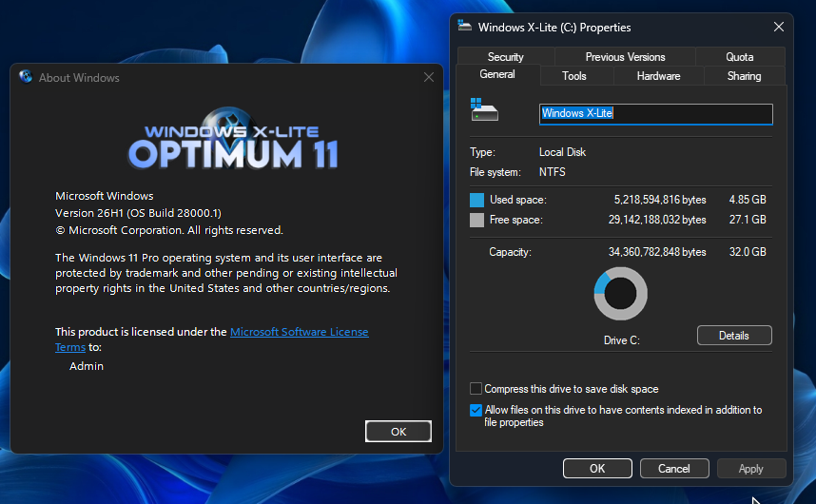The width and height of the screenshot is (816, 504).
Task: Click the Used space: label
Action: tap(517, 200)
